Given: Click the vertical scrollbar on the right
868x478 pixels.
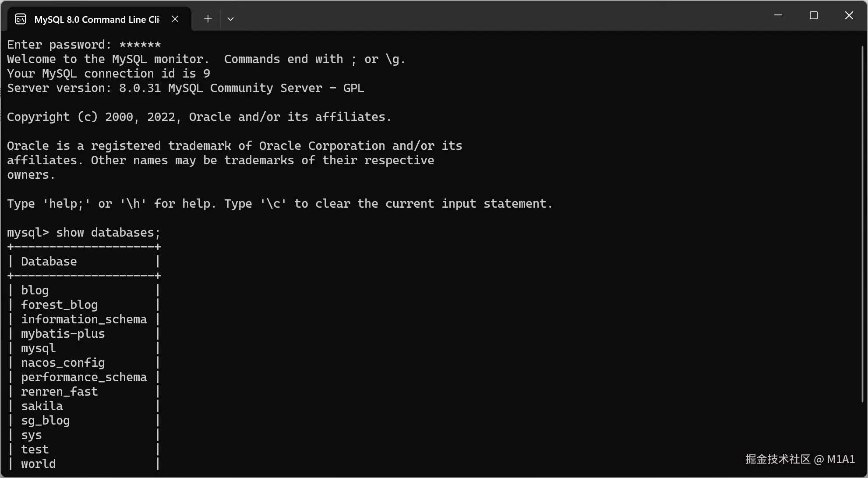Looking at the screenshot, I should [x=862, y=223].
